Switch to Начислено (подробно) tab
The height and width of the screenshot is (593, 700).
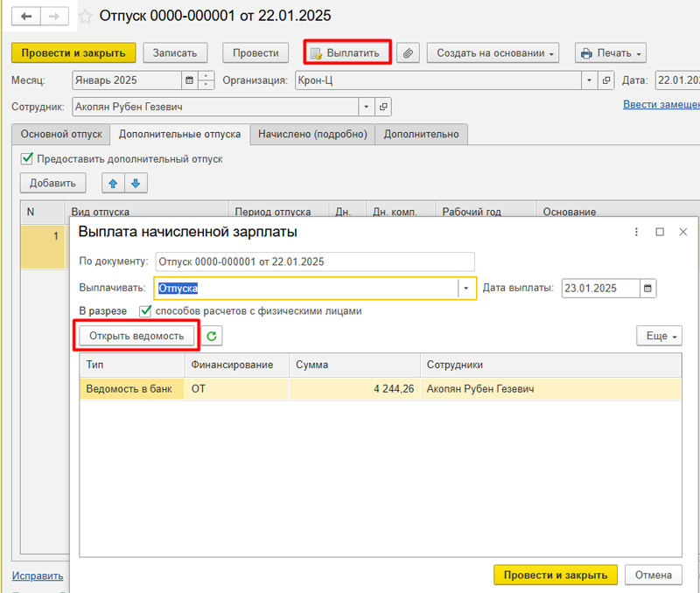point(312,135)
